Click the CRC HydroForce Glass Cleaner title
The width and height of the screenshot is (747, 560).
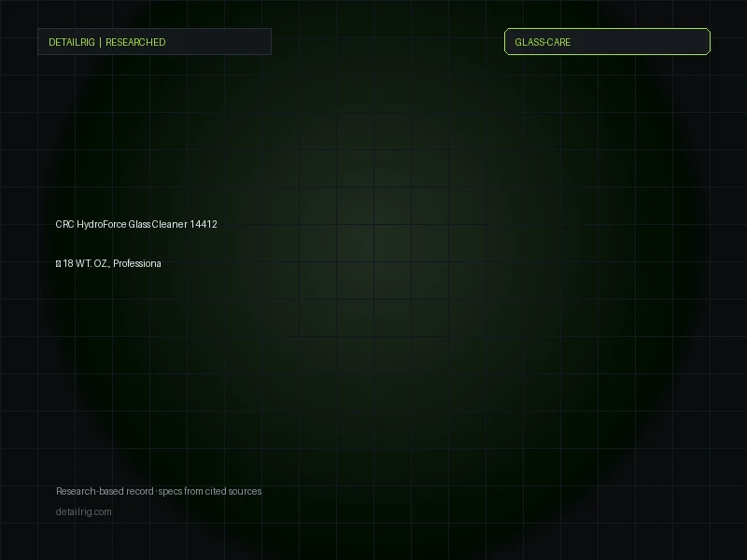[x=121, y=224]
